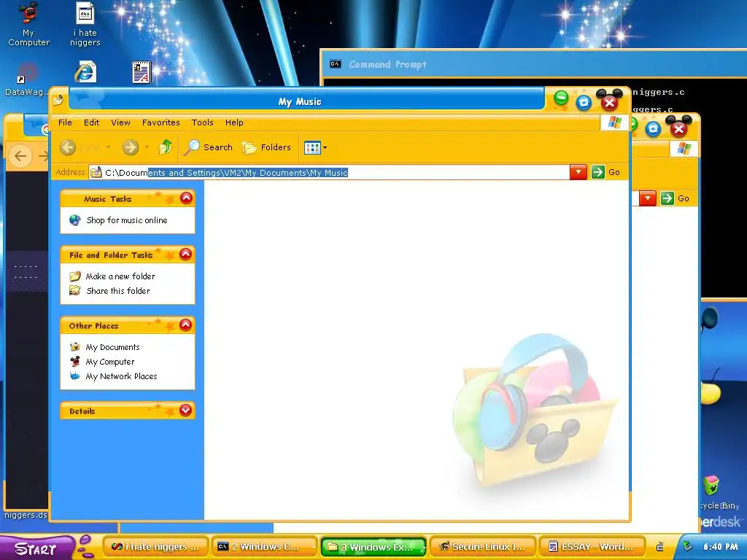Open the Favorites menu
747x560 pixels.
pyautogui.click(x=161, y=122)
